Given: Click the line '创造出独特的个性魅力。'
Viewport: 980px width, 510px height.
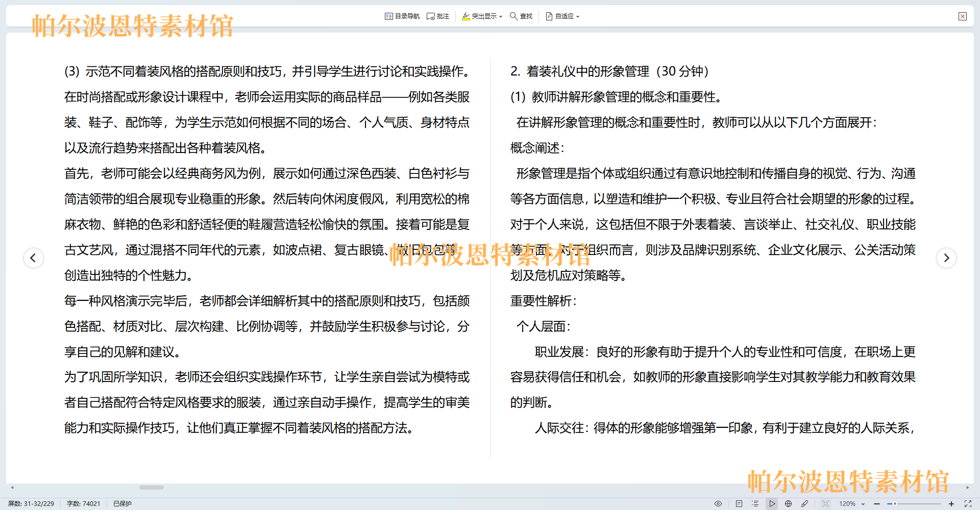Looking at the screenshot, I should pos(130,275).
